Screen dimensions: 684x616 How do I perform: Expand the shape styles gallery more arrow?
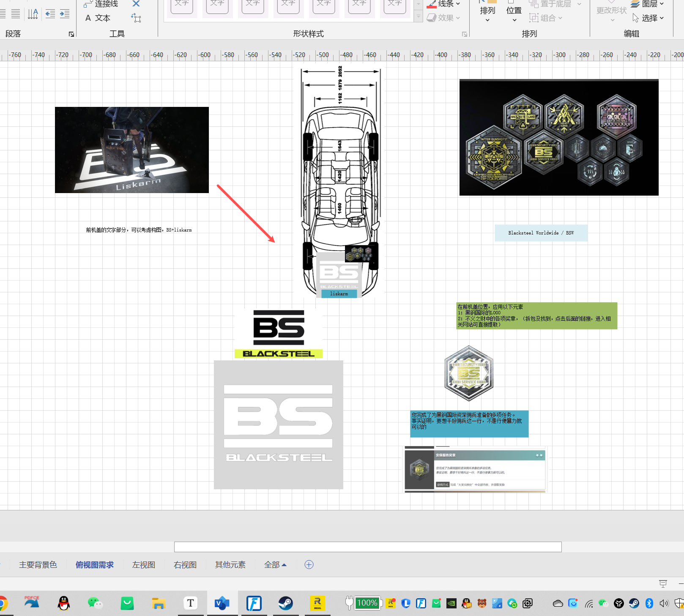click(x=419, y=17)
